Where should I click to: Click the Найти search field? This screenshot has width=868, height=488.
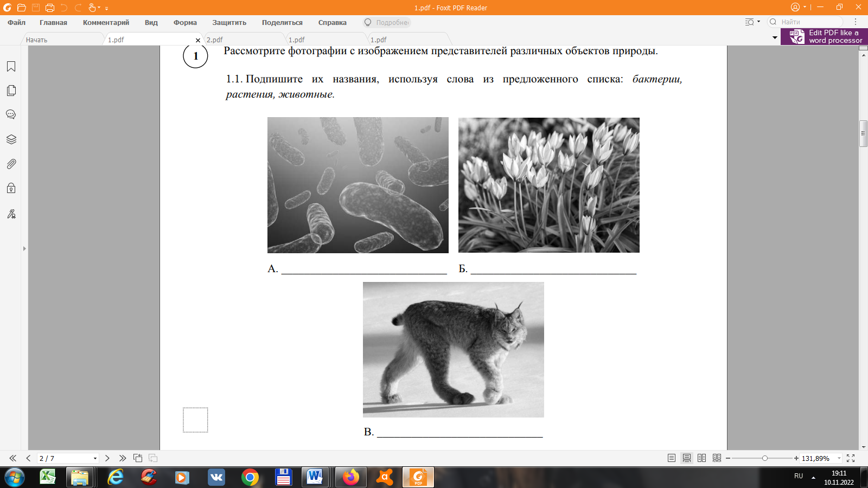click(805, 22)
